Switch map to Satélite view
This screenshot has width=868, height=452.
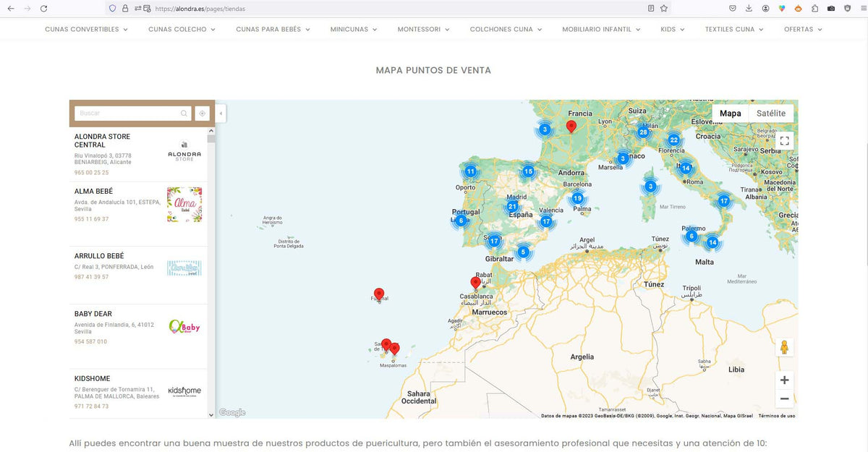pyautogui.click(x=771, y=114)
